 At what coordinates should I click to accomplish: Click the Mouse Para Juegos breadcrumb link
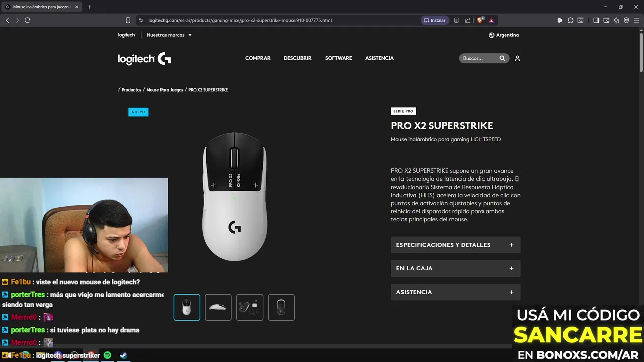coord(165,89)
